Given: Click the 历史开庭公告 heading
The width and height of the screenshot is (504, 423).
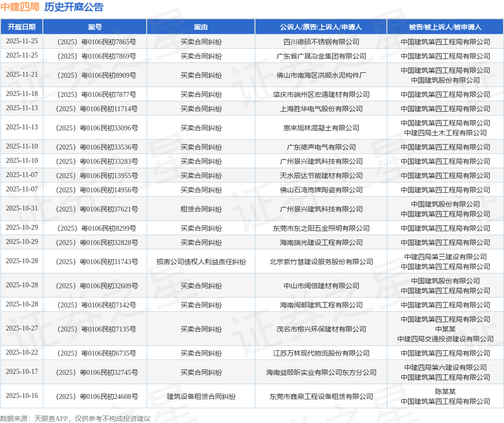Looking at the screenshot, I should [x=74, y=7].
